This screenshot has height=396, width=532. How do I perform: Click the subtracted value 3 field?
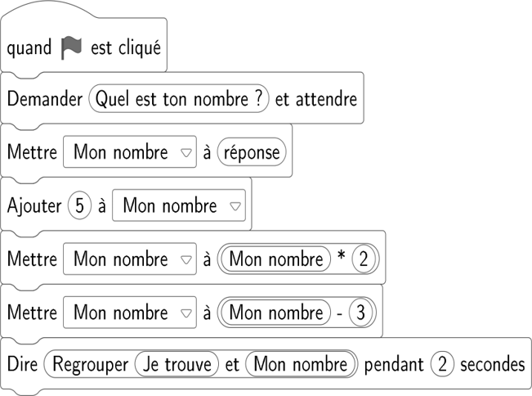click(x=360, y=312)
